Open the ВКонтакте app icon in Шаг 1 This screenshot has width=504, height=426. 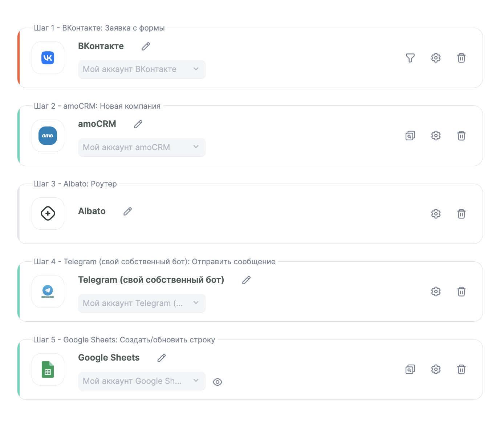(48, 57)
